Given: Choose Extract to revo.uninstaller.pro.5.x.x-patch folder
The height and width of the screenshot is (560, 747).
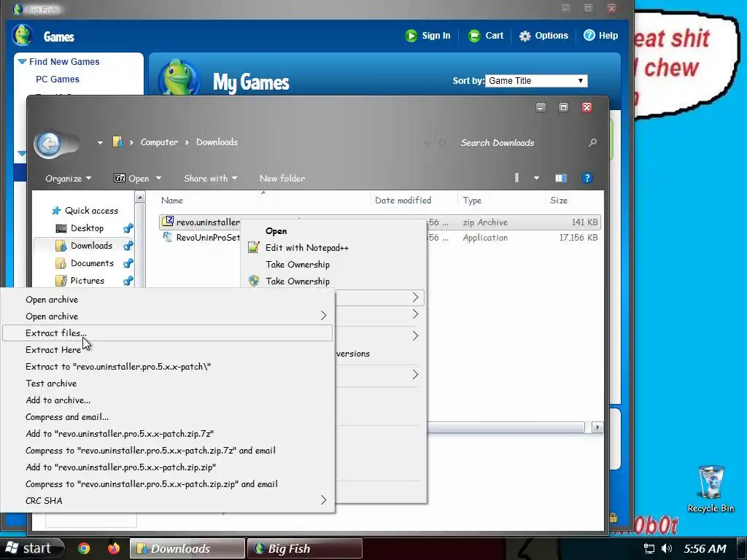Looking at the screenshot, I should [167, 367].
